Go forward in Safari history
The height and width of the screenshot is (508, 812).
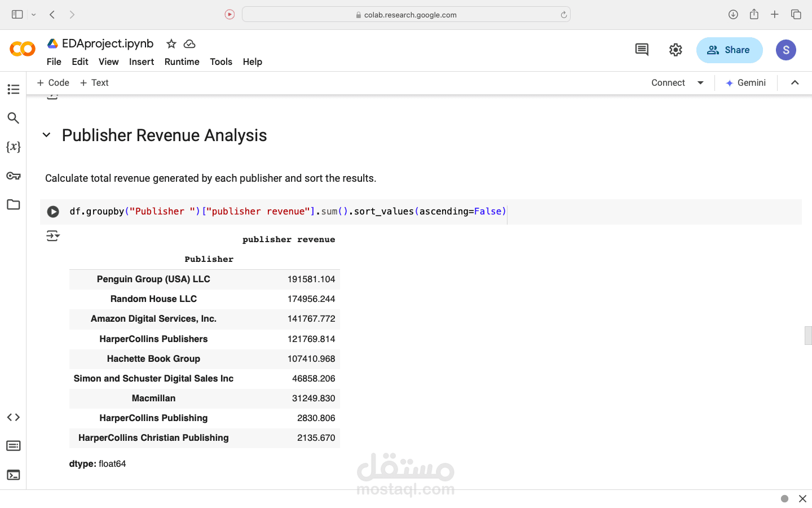tap(72, 15)
